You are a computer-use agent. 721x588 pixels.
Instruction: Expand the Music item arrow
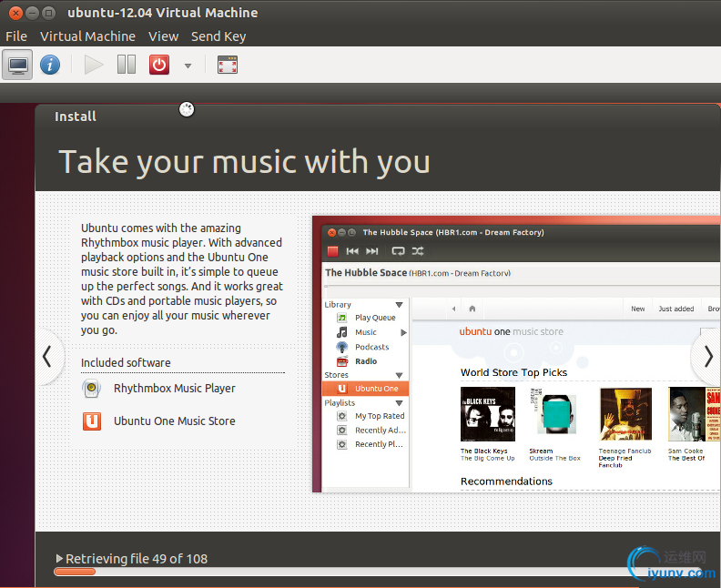tap(403, 332)
